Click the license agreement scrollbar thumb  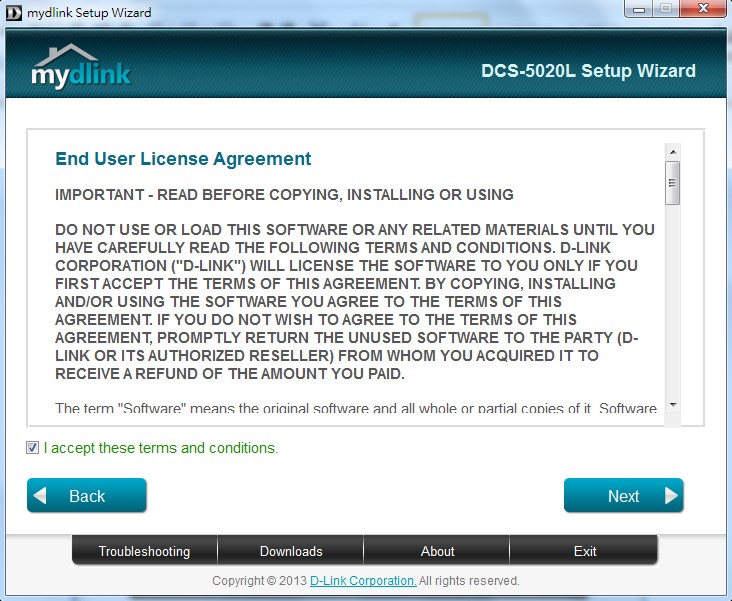pyautogui.click(x=673, y=183)
